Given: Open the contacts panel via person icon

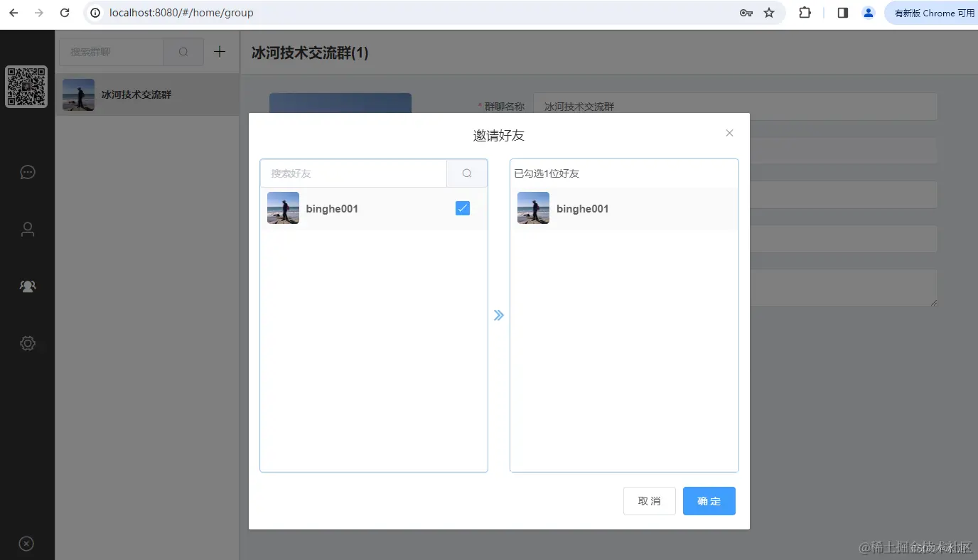Looking at the screenshot, I should pos(27,229).
